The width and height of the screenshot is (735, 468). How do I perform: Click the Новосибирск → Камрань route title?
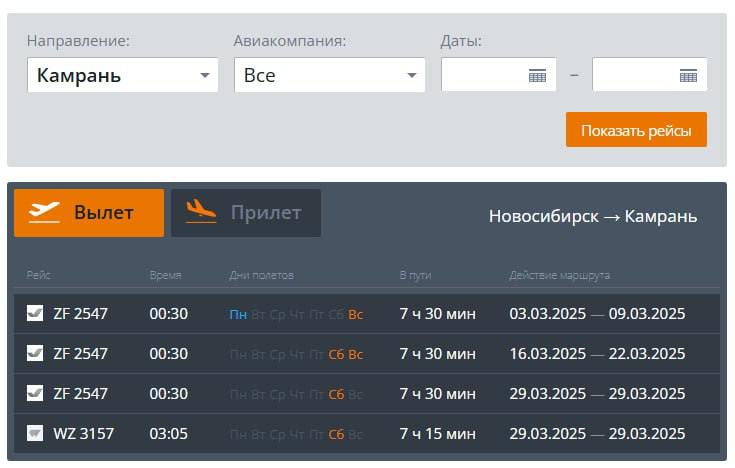click(592, 217)
